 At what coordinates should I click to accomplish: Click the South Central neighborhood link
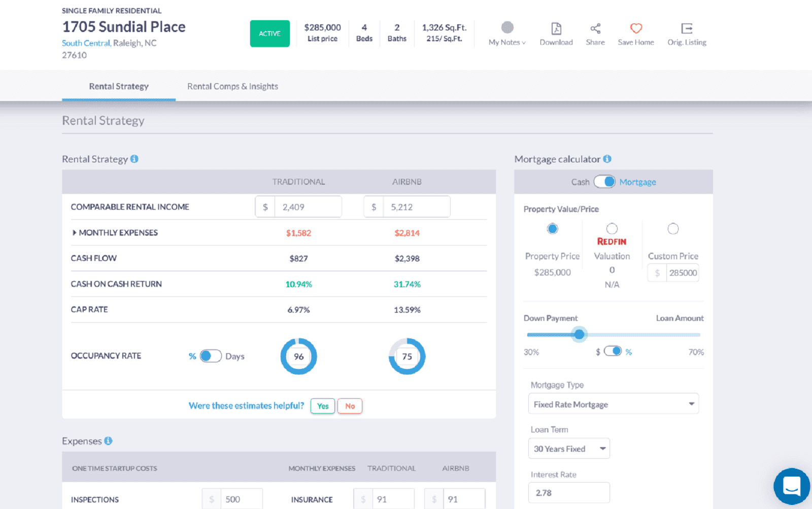[86, 43]
